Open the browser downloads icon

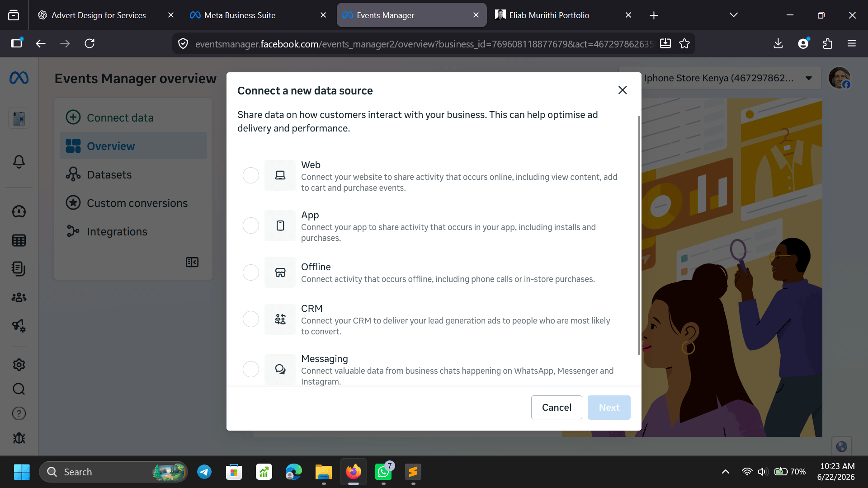click(x=778, y=43)
